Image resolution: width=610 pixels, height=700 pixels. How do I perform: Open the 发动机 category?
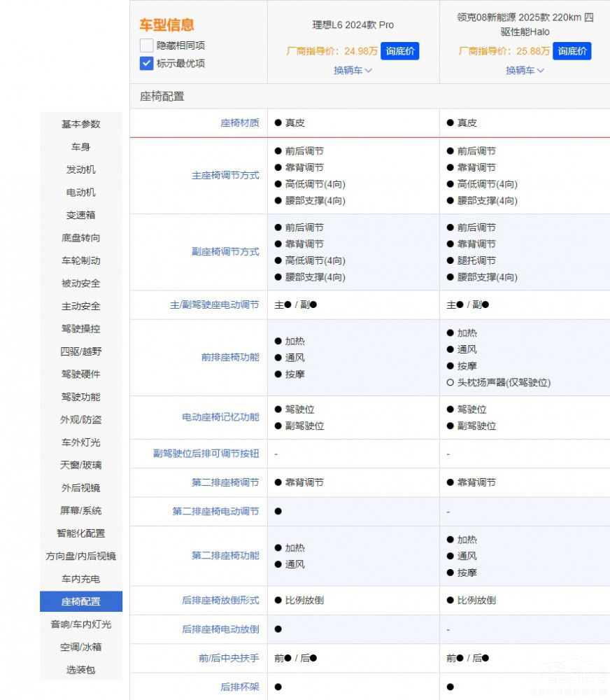(81, 169)
